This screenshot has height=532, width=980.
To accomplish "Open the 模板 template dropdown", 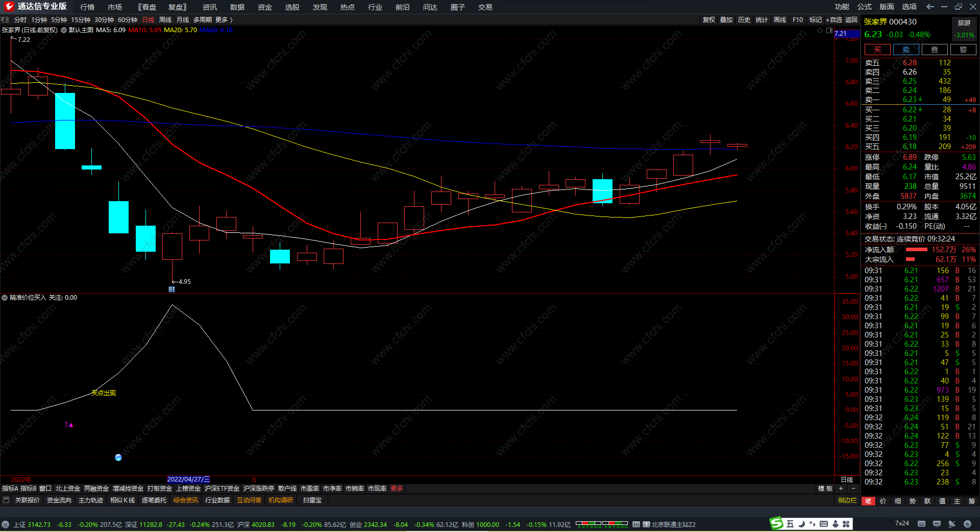I will (825, 489).
